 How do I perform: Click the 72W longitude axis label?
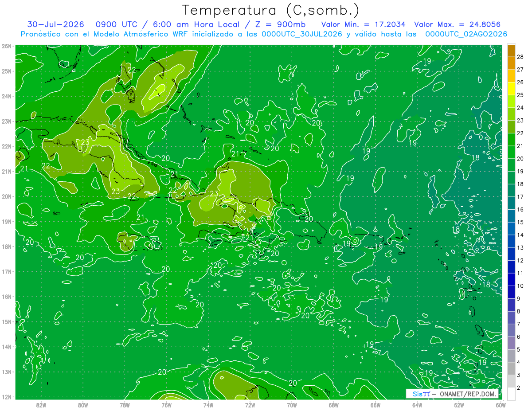pyautogui.click(x=250, y=405)
